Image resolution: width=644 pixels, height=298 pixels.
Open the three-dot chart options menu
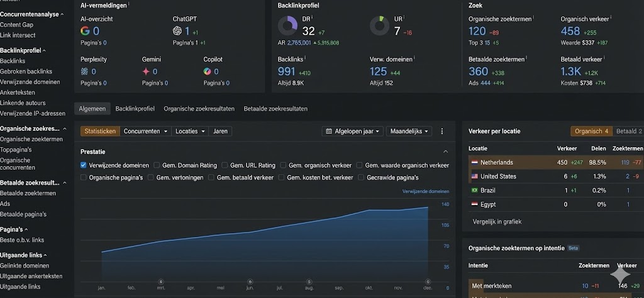pyautogui.click(x=442, y=131)
